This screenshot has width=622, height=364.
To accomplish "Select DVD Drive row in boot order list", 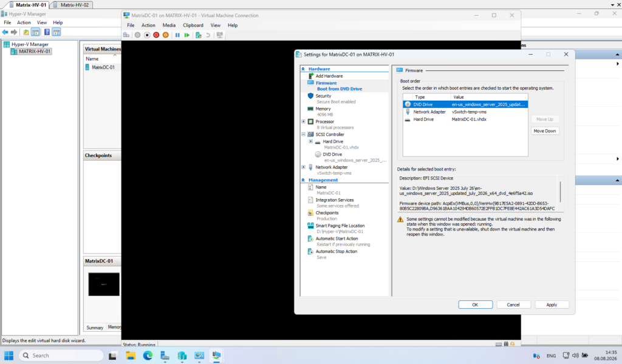I will pyautogui.click(x=465, y=104).
